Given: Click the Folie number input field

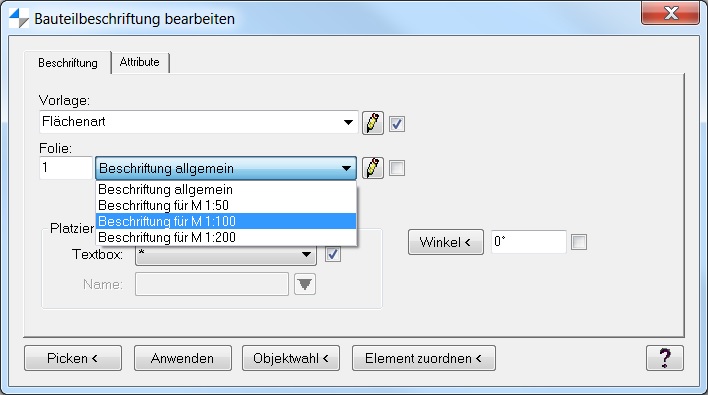Looking at the screenshot, I should click(66, 168).
